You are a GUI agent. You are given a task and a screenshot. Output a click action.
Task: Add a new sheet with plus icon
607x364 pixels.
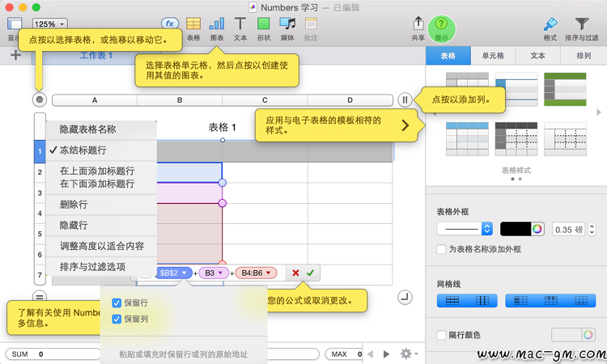[15, 55]
